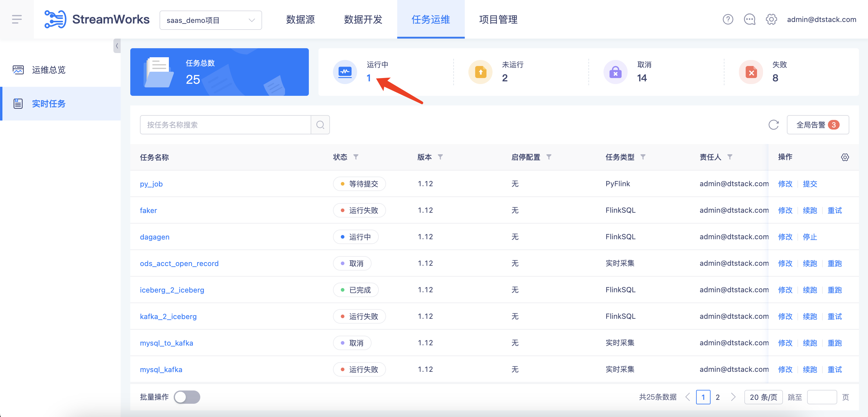868x417 pixels.
Task: Click the task name search field
Action: click(225, 125)
